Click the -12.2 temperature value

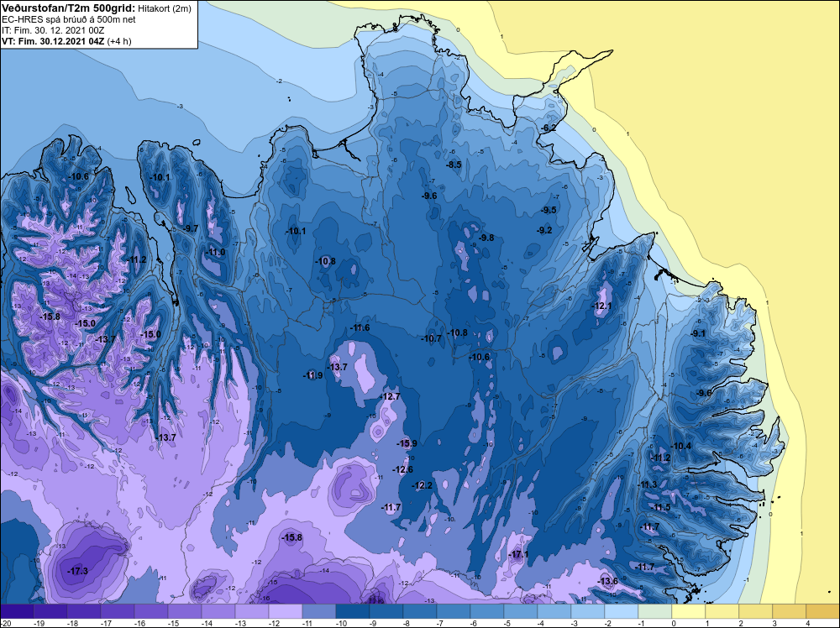point(422,486)
